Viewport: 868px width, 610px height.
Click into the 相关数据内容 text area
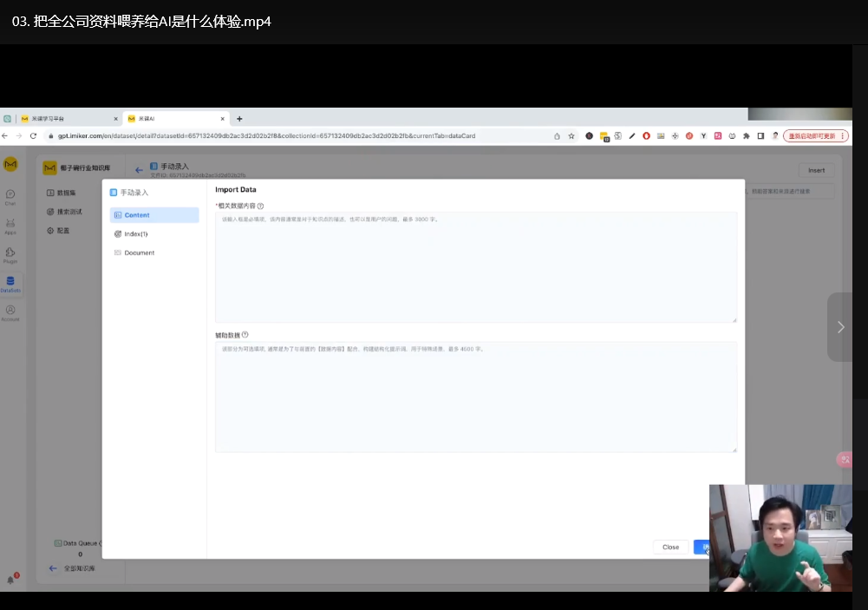(475, 267)
